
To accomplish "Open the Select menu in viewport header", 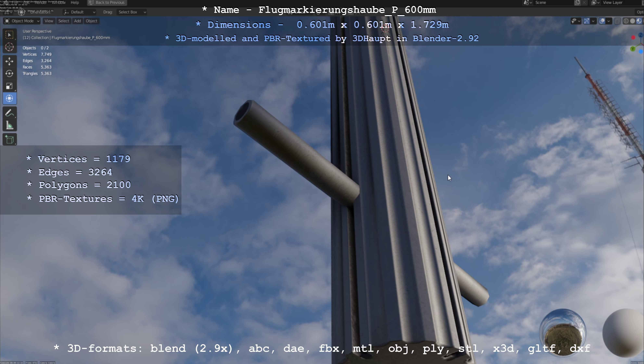I will 64,21.
